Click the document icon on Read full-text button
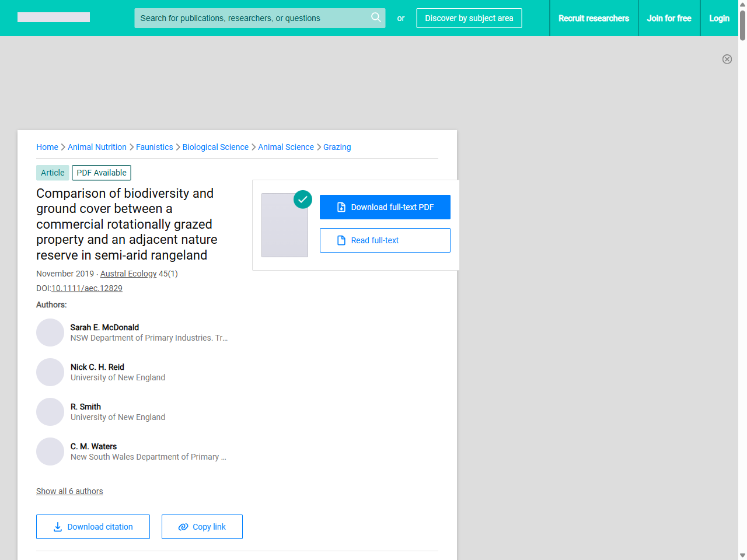The height and width of the screenshot is (560, 747). pos(341,240)
